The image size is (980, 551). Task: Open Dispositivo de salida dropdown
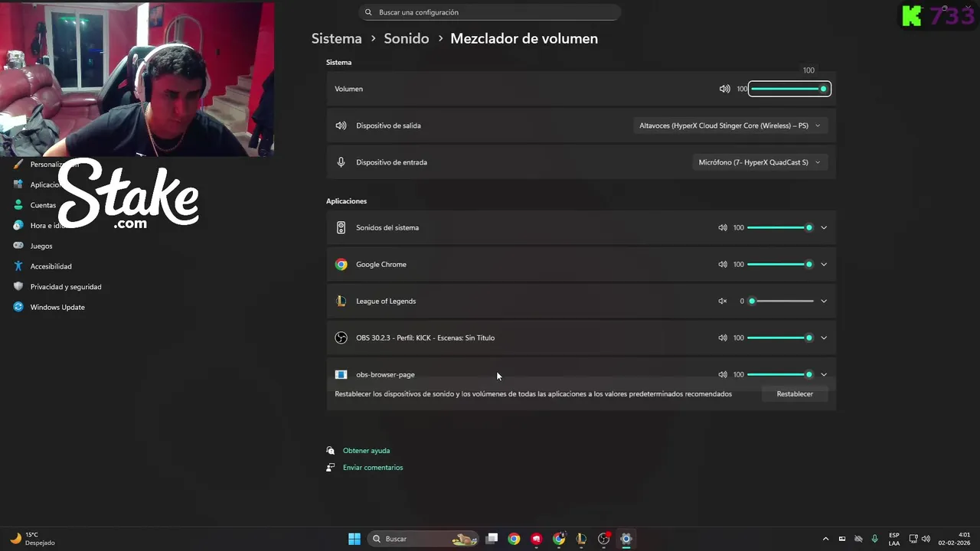[x=730, y=126]
